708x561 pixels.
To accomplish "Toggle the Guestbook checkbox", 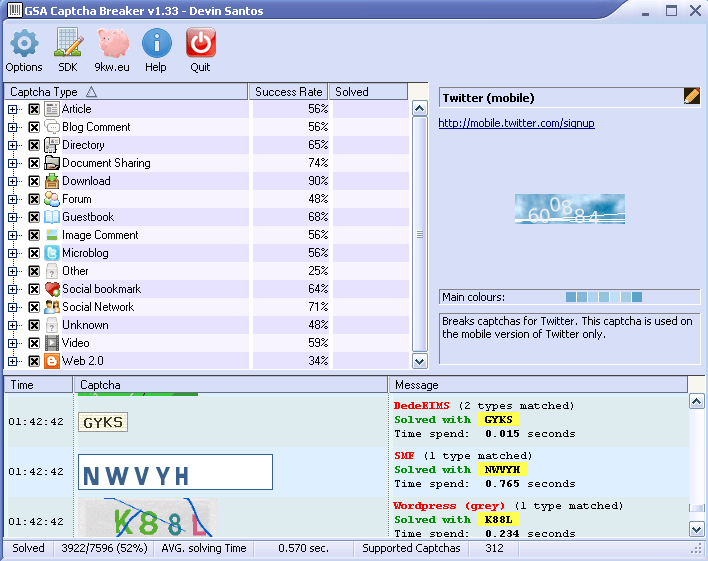I will [34, 218].
